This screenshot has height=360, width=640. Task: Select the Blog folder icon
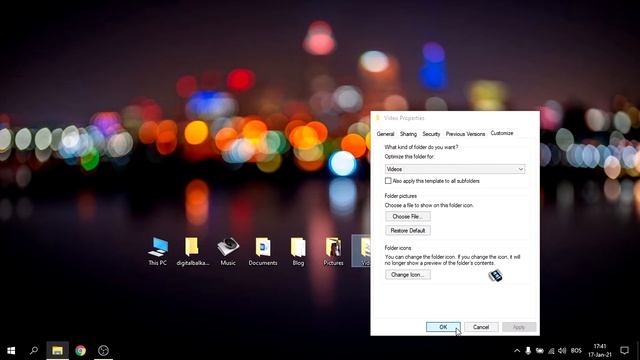pos(298,251)
